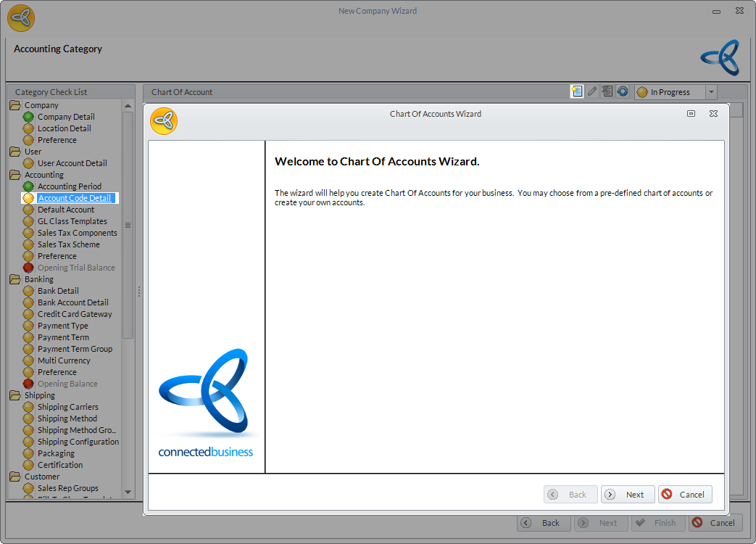Image resolution: width=756 pixels, height=544 pixels.
Task: Collapse the Banking folder node
Action: pos(15,279)
